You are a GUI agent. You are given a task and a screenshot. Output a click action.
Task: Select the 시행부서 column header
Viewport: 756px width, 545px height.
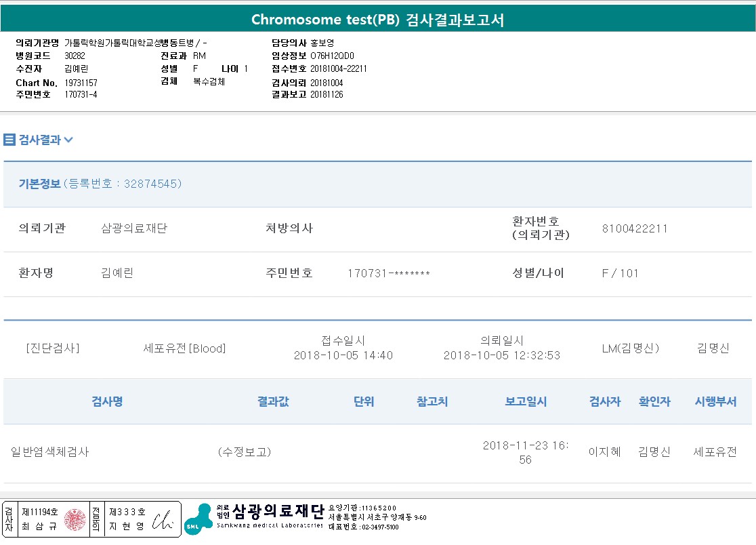pyautogui.click(x=715, y=401)
